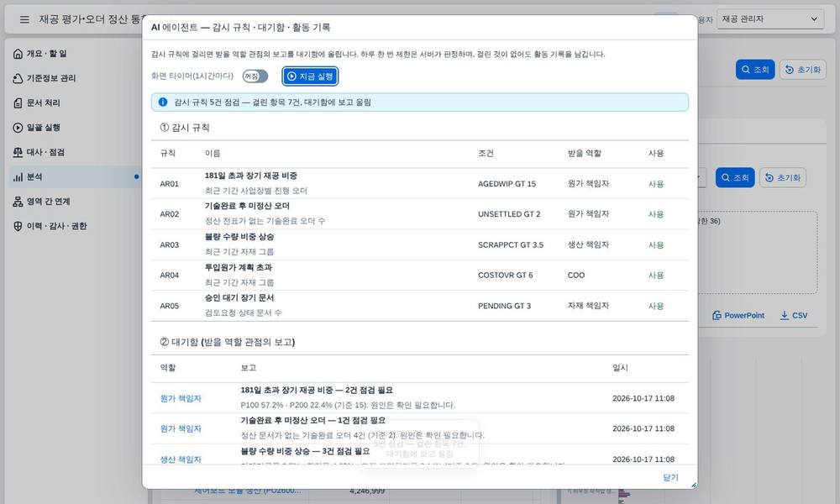Open the 재공 관리자 user dropdown
Image resolution: width=840 pixels, height=504 pixels.
click(770, 19)
